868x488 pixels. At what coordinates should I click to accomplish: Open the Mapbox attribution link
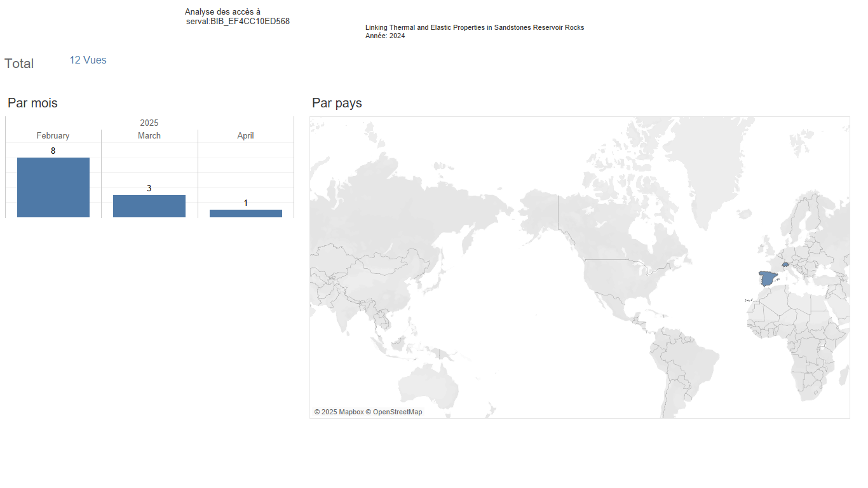pyautogui.click(x=339, y=412)
